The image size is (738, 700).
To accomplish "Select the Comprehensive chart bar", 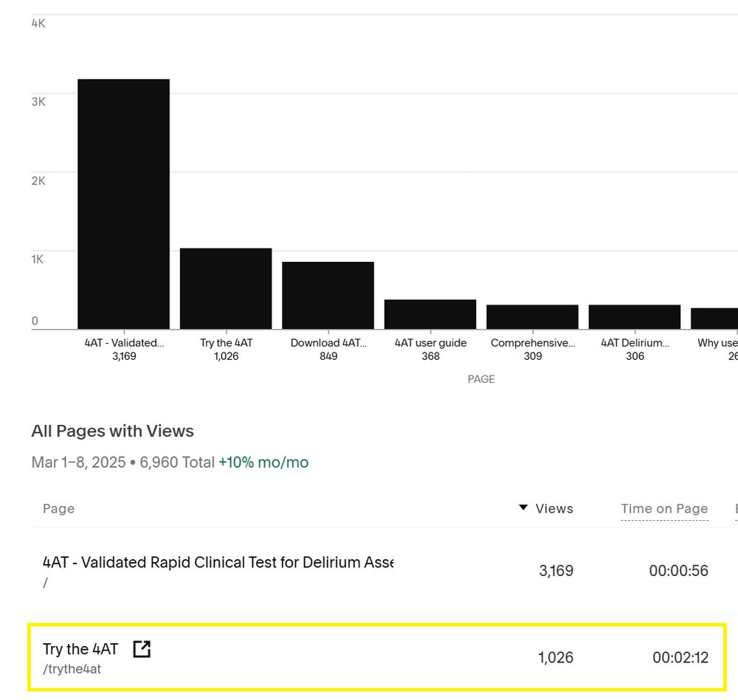I will pyautogui.click(x=532, y=317).
